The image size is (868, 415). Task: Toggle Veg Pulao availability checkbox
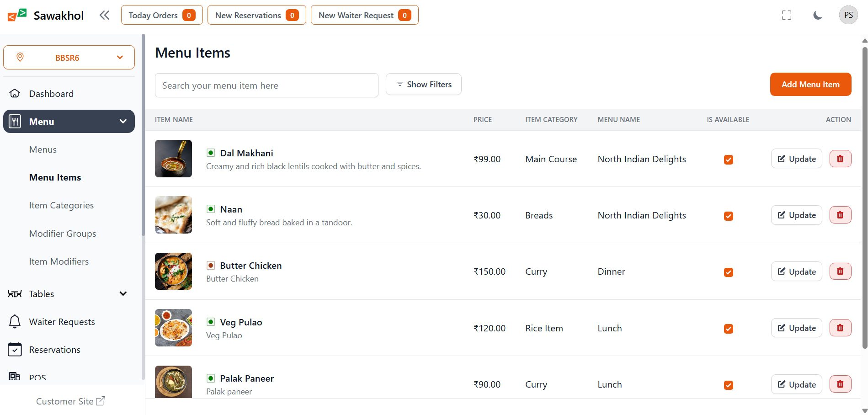point(728,329)
